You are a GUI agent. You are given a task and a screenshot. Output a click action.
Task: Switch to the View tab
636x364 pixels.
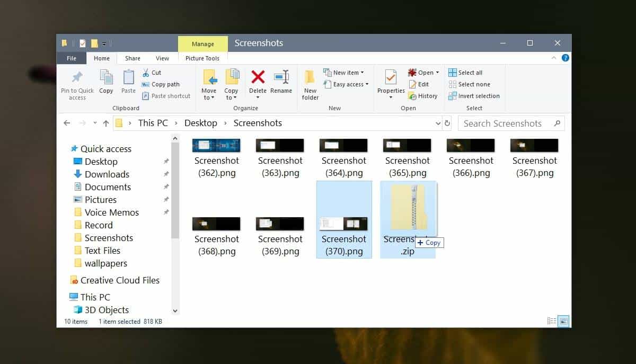(x=162, y=58)
